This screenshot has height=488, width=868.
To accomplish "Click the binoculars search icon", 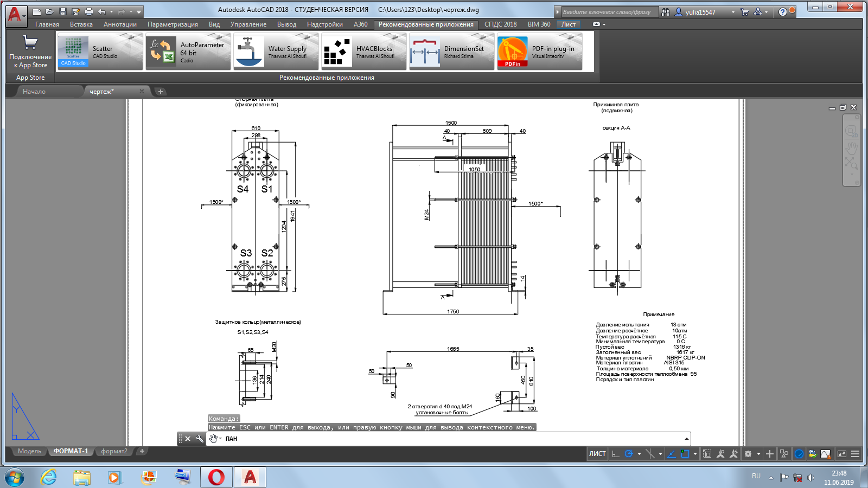I will pos(666,12).
